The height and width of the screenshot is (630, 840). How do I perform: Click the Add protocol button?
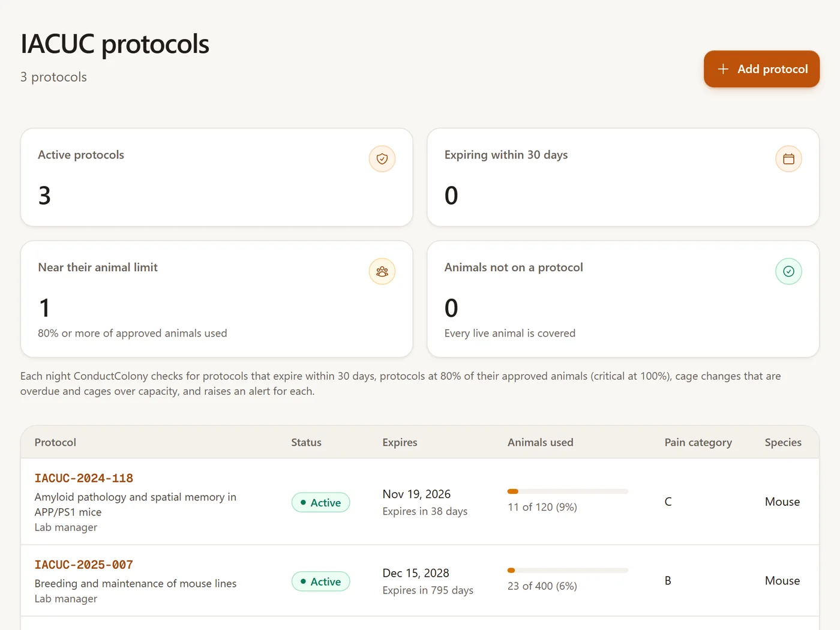(761, 69)
